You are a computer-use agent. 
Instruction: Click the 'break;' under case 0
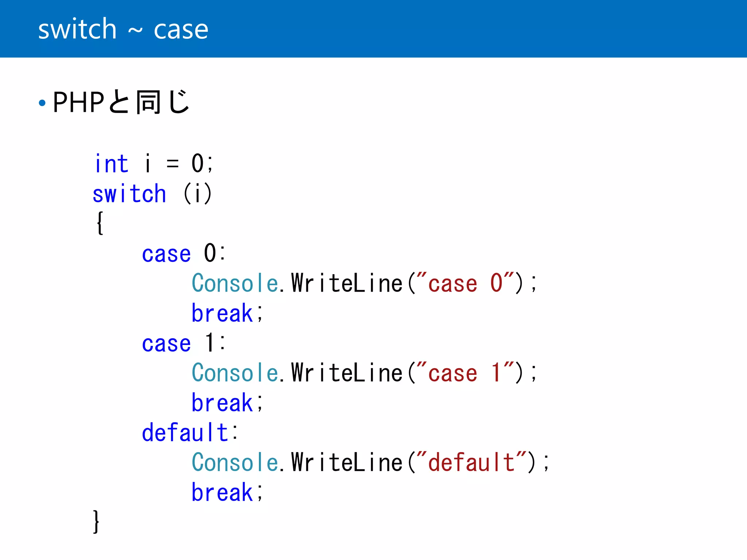click(x=227, y=313)
